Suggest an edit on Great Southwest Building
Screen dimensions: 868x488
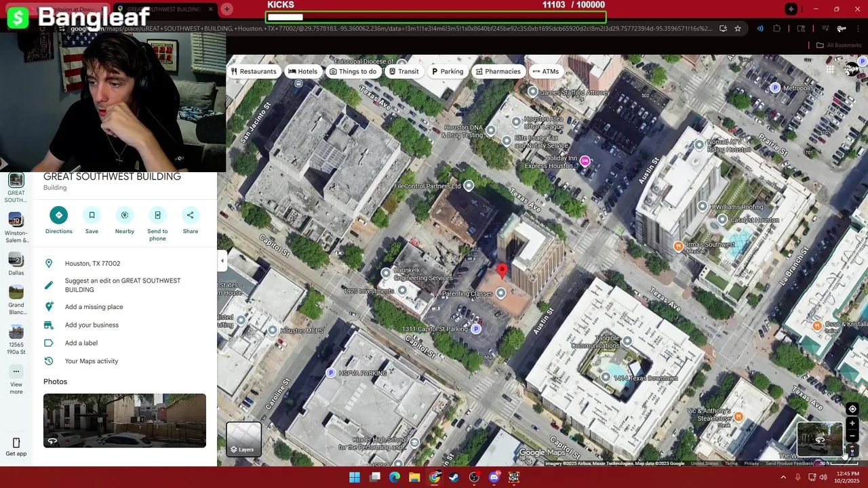click(125, 285)
